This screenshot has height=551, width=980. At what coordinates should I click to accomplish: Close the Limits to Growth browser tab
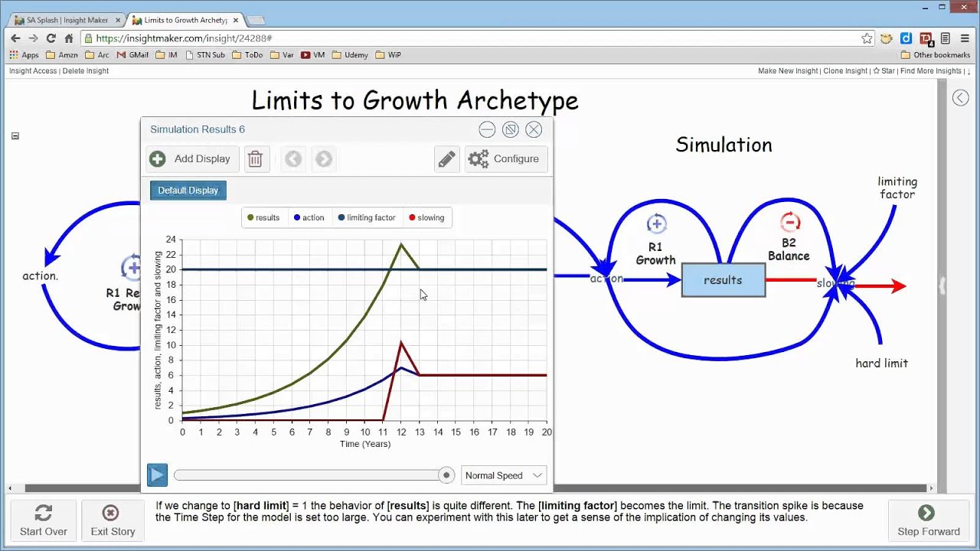(235, 20)
